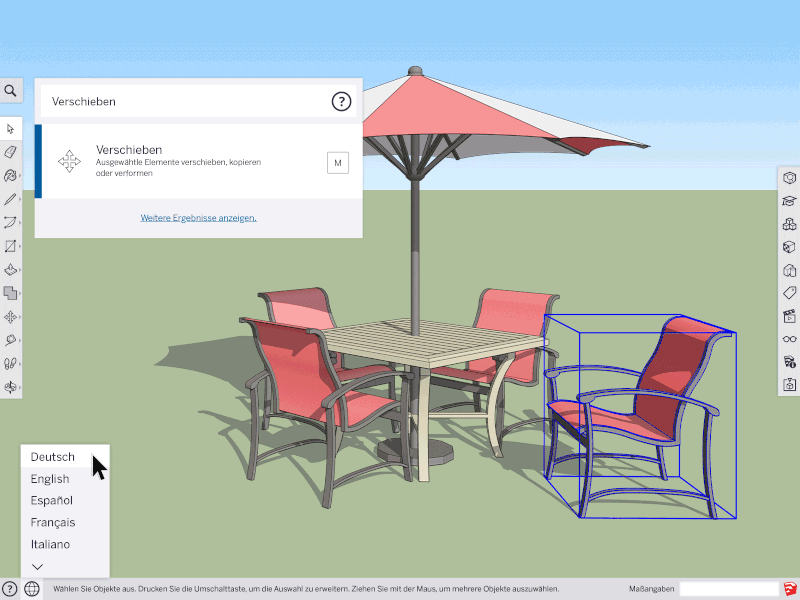The image size is (800, 600).
Task: Expand more languages with the chevron
Action: [38, 567]
